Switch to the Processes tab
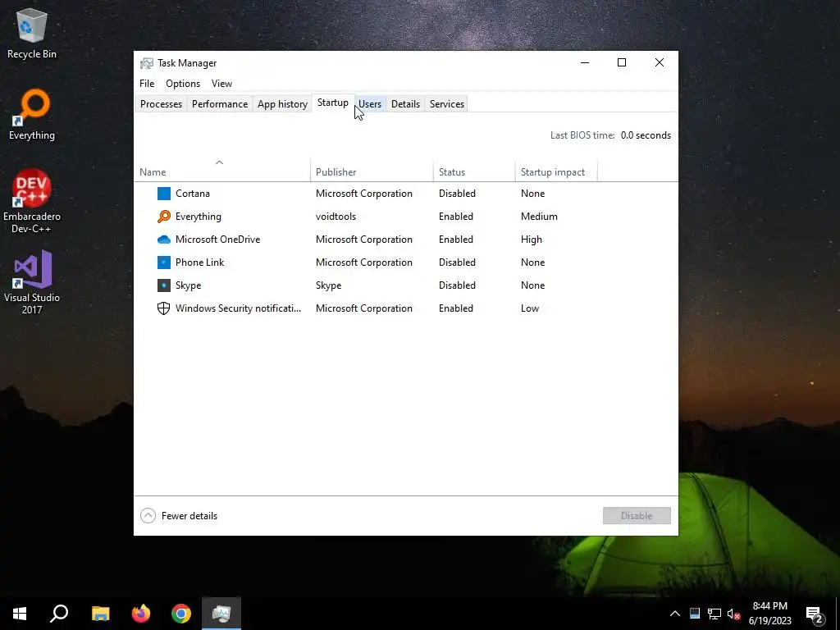The width and height of the screenshot is (840, 630). [162, 104]
